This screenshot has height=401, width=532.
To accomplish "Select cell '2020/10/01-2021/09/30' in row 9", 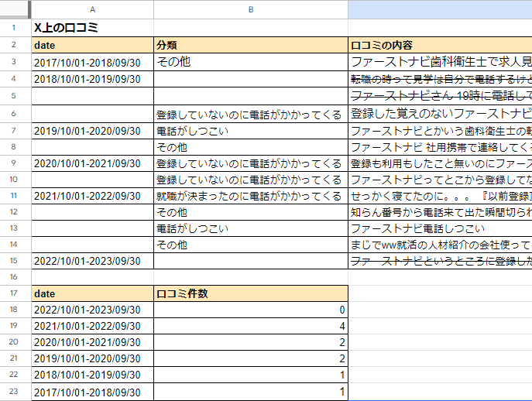I will (x=92, y=163).
